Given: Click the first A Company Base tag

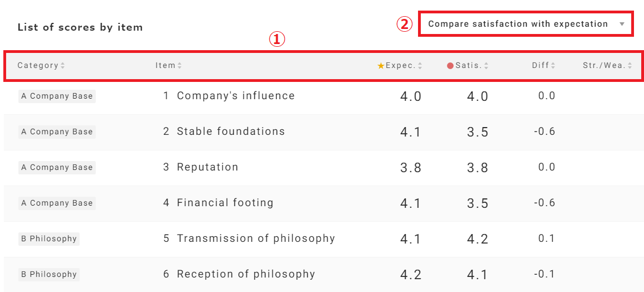Looking at the screenshot, I should pos(57,96).
